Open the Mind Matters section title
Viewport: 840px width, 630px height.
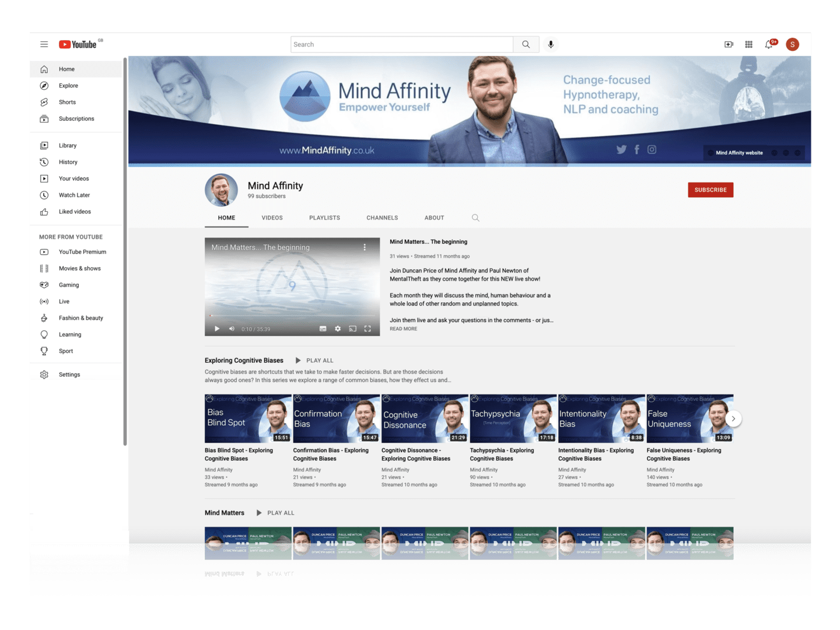pyautogui.click(x=225, y=513)
